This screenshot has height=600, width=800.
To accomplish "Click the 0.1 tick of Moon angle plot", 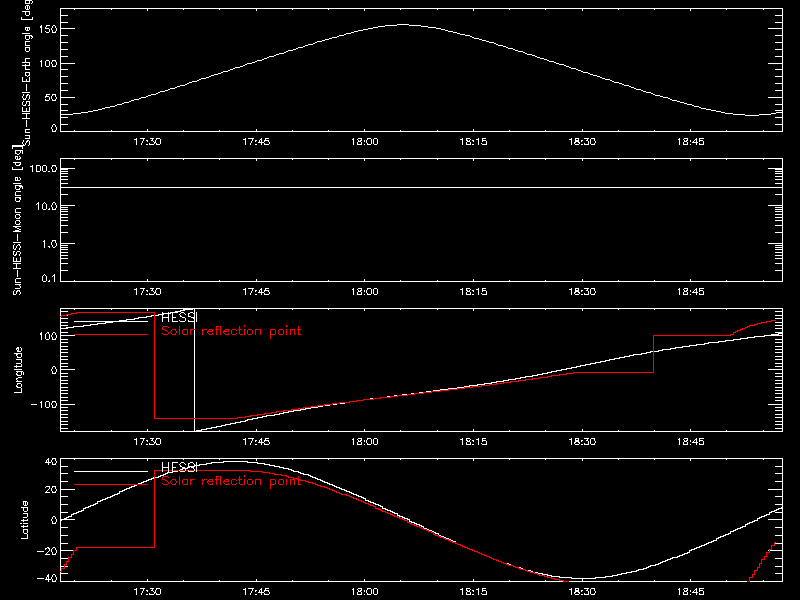I will (x=49, y=278).
